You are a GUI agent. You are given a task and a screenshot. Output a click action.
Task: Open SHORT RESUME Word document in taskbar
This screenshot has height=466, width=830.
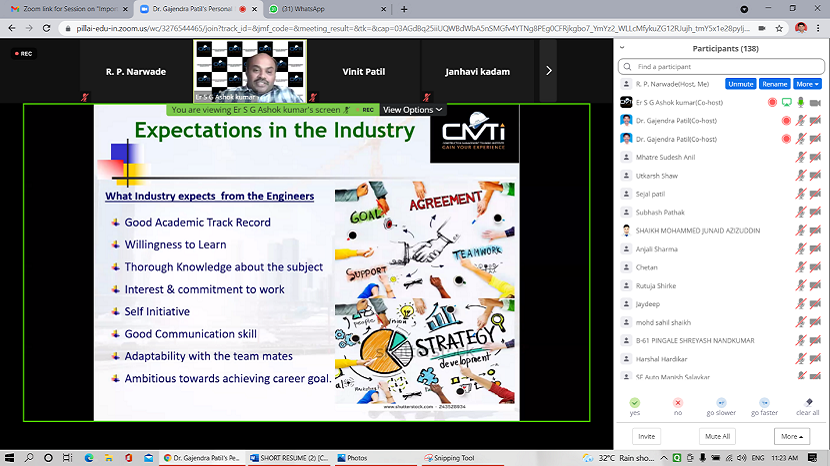290,458
